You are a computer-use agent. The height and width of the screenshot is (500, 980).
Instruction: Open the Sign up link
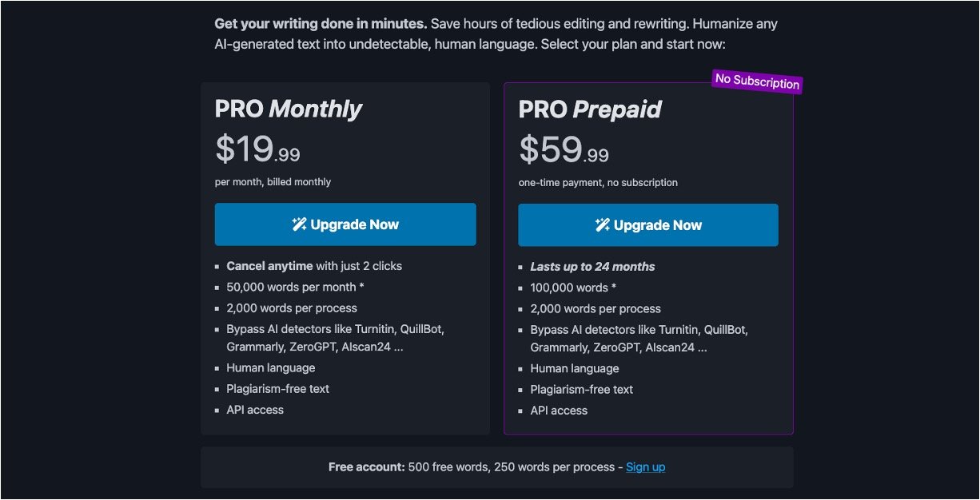pos(645,467)
